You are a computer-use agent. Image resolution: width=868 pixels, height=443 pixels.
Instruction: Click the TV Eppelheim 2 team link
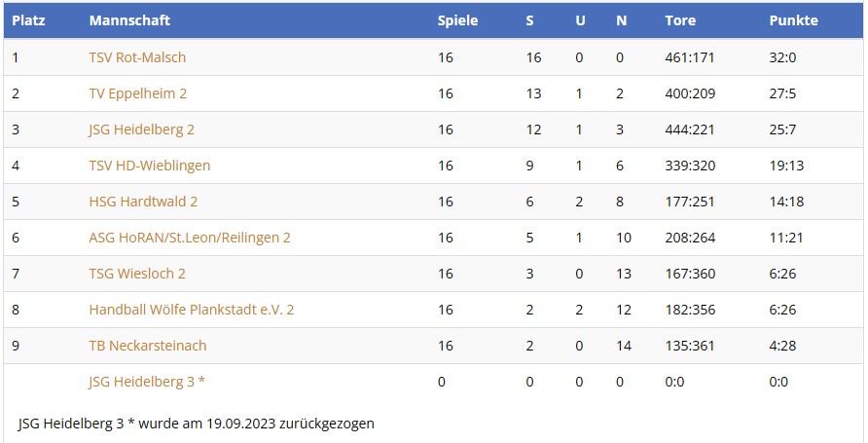tap(137, 93)
